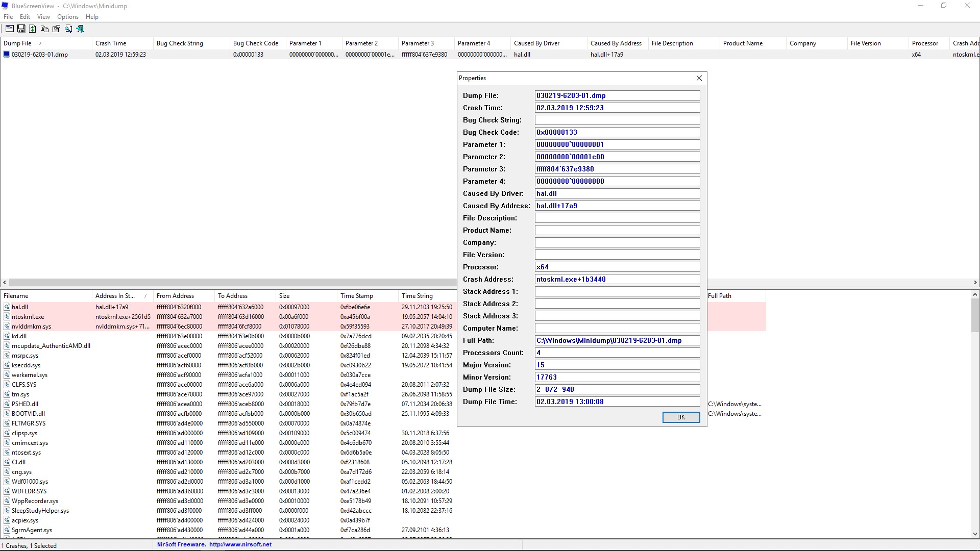Sort lower pane by Time Stamp header
Screen dimensions: 980x551
click(x=367, y=296)
